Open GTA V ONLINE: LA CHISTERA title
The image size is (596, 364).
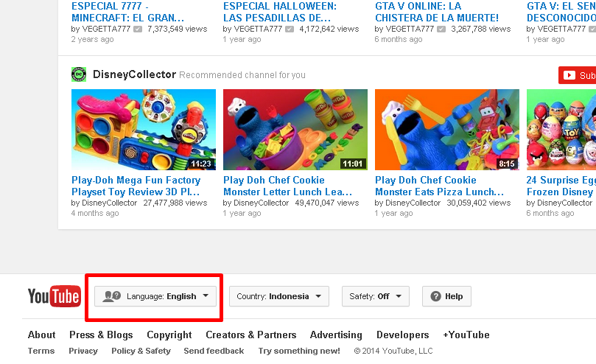[437, 12]
